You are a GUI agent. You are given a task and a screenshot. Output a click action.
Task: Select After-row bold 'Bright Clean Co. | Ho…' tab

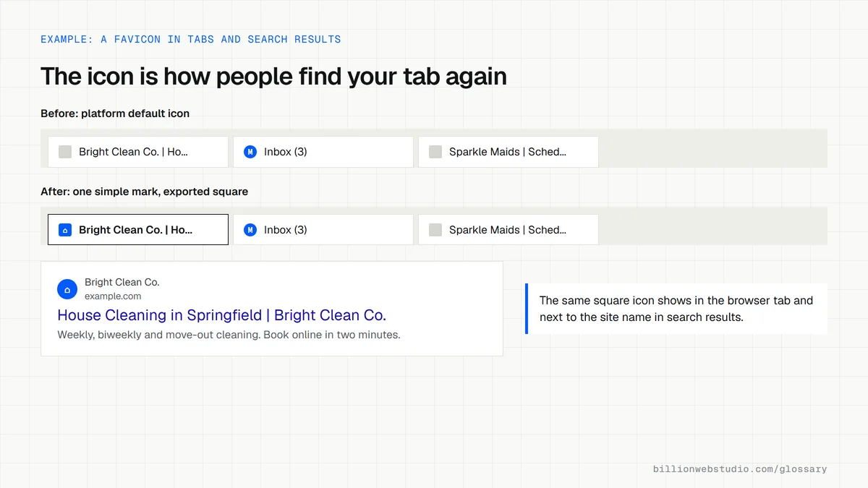[138, 230]
